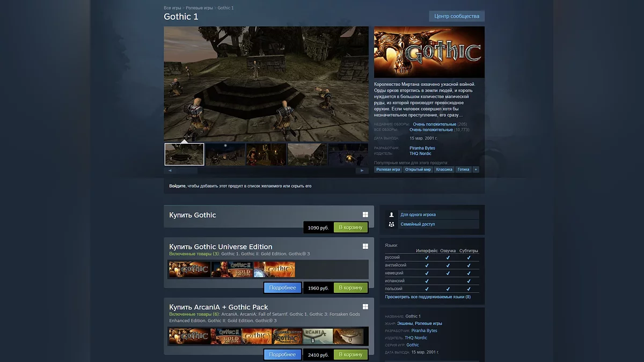The width and height of the screenshot is (644, 362).
Task: Click the русский language row label
Action: click(x=392, y=257)
